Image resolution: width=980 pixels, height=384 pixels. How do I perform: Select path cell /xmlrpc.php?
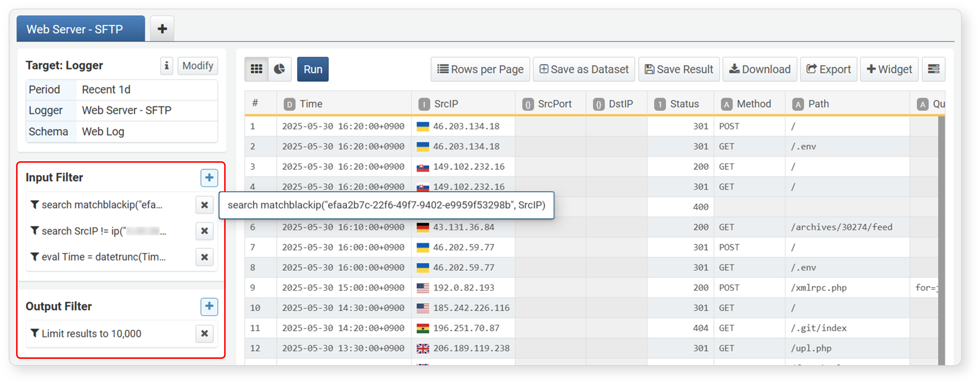coord(847,288)
